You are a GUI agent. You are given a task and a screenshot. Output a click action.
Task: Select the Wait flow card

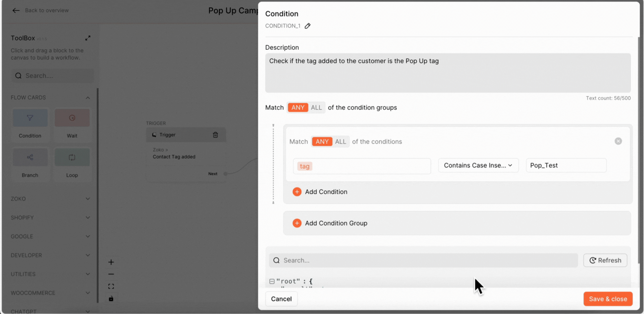click(x=72, y=124)
